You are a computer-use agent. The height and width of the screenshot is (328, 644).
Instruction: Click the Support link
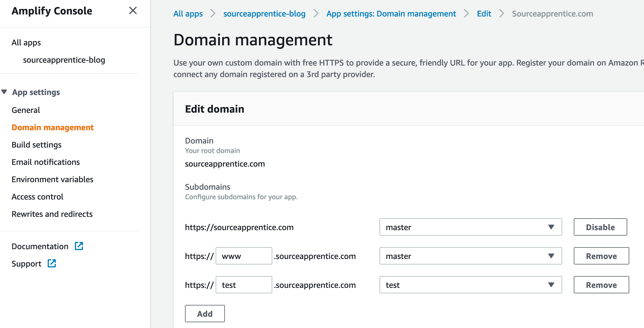coord(27,264)
